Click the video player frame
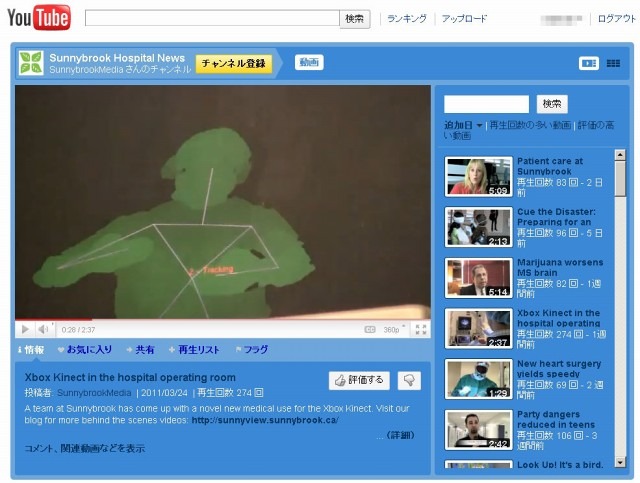The width and height of the screenshot is (640, 483). click(x=223, y=202)
